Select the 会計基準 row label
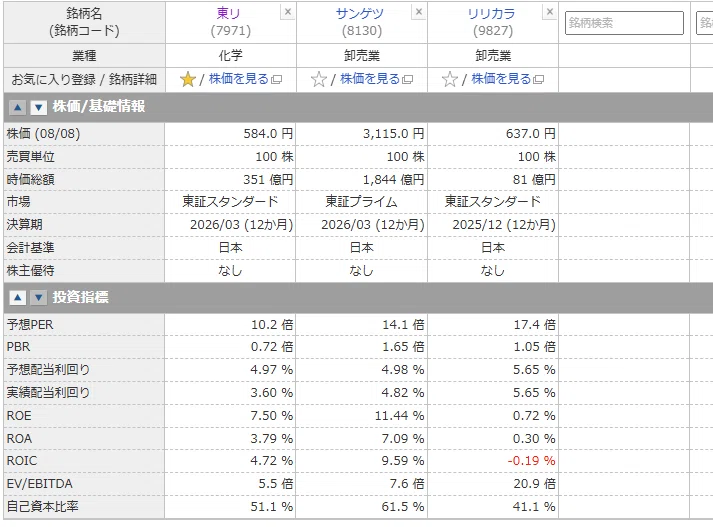713x527 pixels. point(30,248)
